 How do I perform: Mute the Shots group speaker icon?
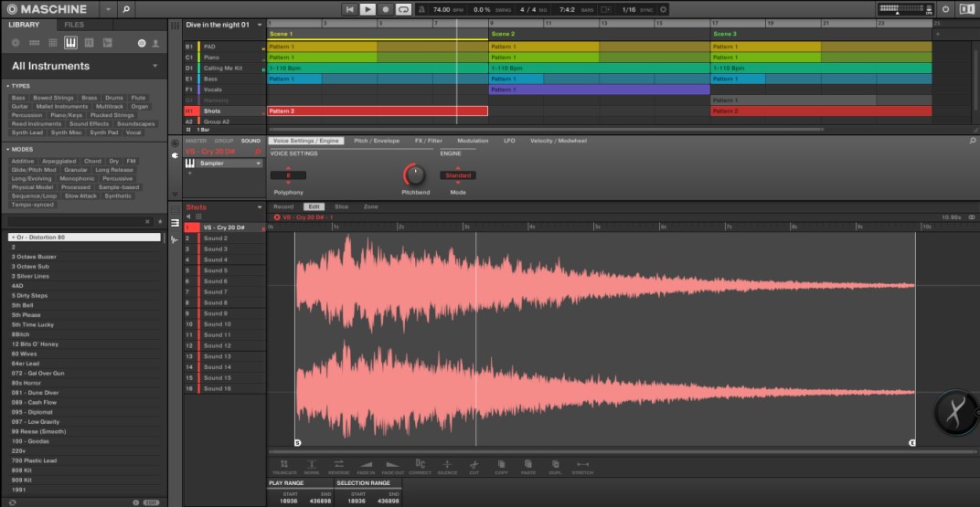pos(188,217)
